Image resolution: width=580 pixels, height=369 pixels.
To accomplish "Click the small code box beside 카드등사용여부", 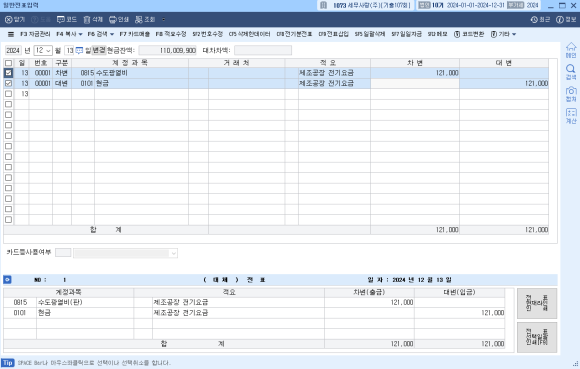I will 63,253.
